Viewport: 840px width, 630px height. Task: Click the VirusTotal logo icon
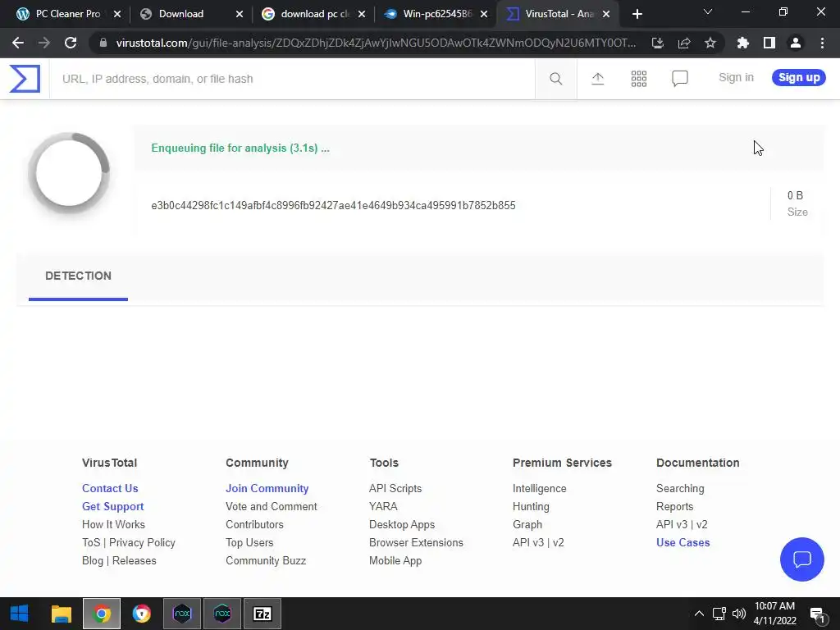(25, 79)
